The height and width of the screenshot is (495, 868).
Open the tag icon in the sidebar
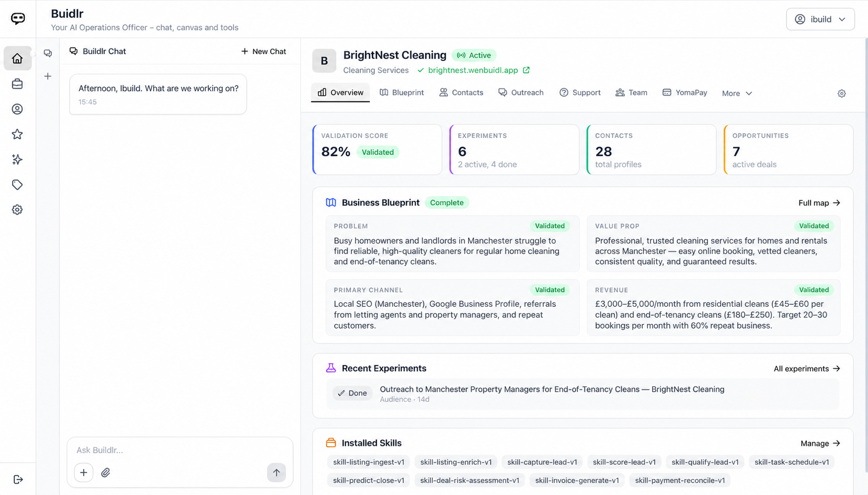click(x=17, y=185)
